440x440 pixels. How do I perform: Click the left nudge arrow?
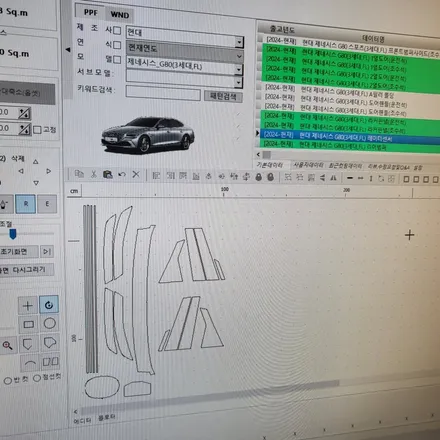(x=21, y=171)
